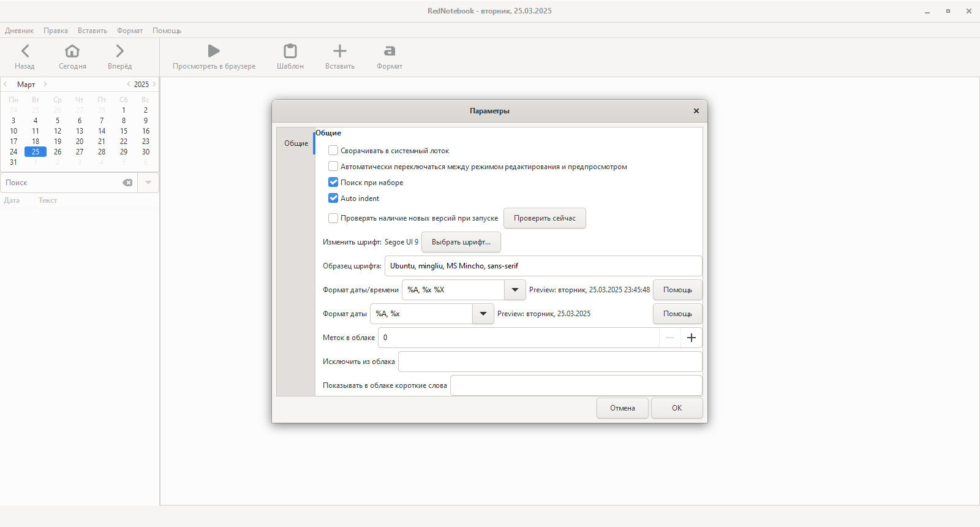Open the Помощь menu in menu bar
The image size is (980, 527).
pyautogui.click(x=167, y=31)
